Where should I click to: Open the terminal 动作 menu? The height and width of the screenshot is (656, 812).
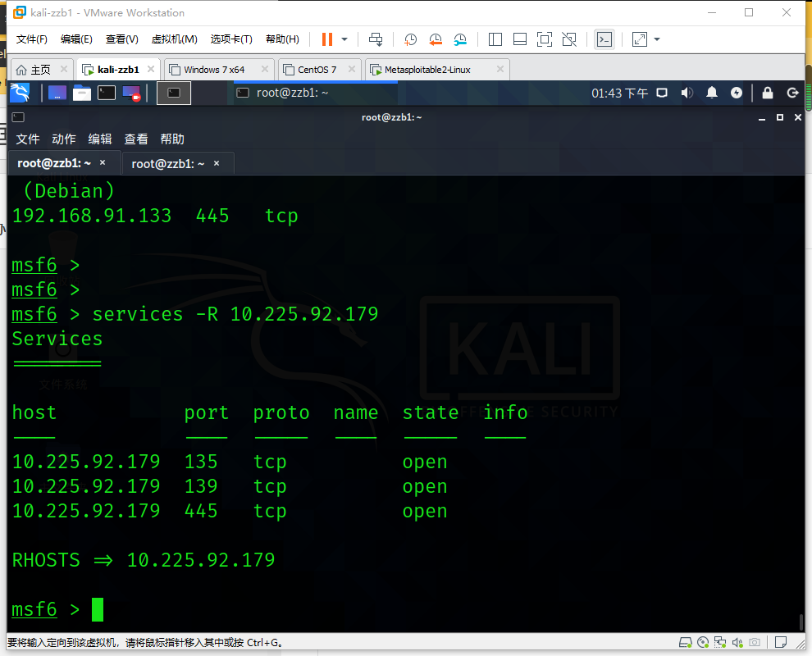64,139
